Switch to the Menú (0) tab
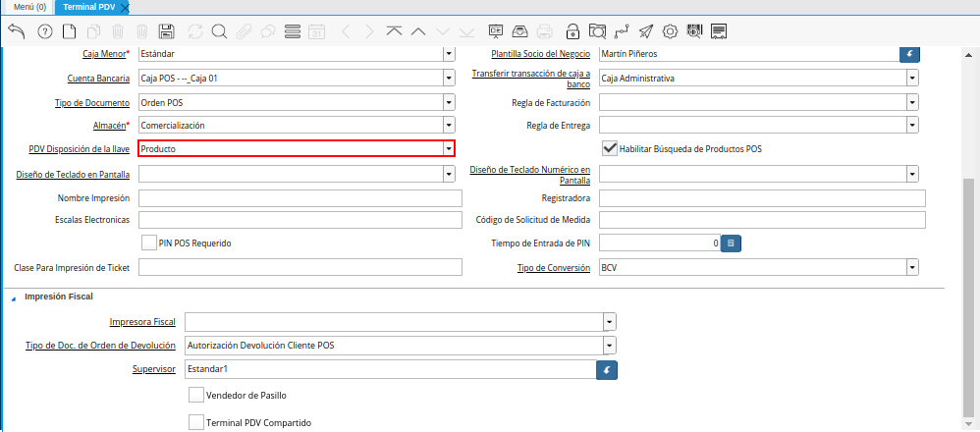This screenshot has width=980, height=432. (x=29, y=8)
